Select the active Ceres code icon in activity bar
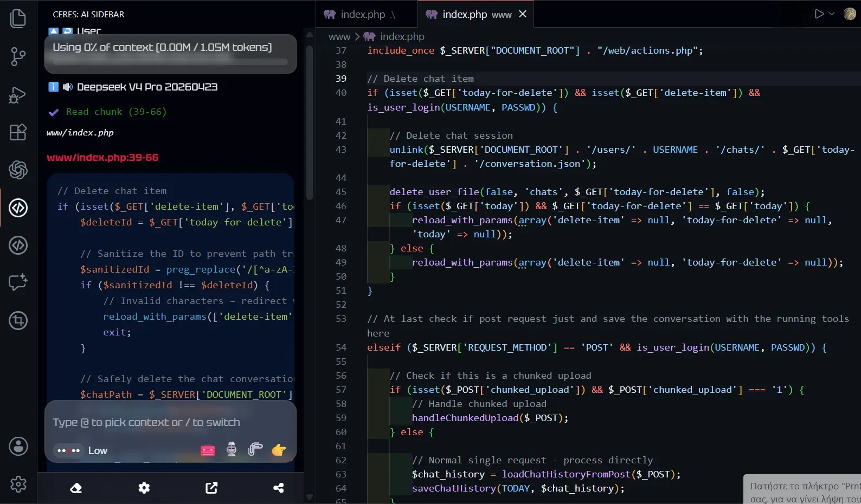The height and width of the screenshot is (504, 861). point(18,208)
